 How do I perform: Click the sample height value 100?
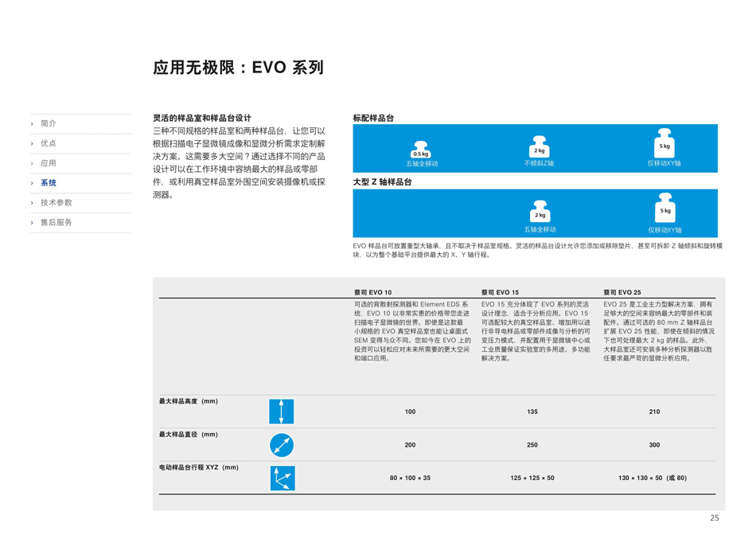click(x=410, y=412)
